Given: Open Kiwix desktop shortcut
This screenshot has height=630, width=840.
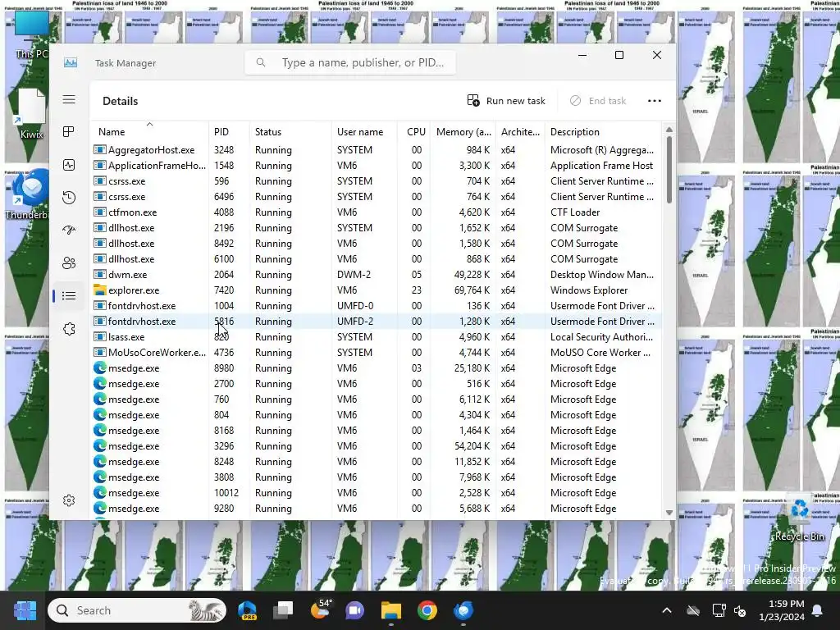Looking at the screenshot, I should pos(31,113).
